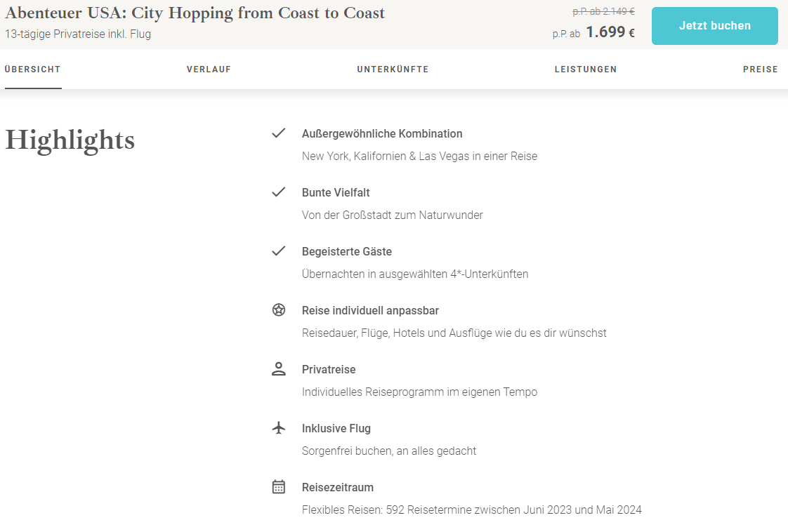Click the Reisezeitraum heading text
The image size is (788, 532).
tap(338, 487)
